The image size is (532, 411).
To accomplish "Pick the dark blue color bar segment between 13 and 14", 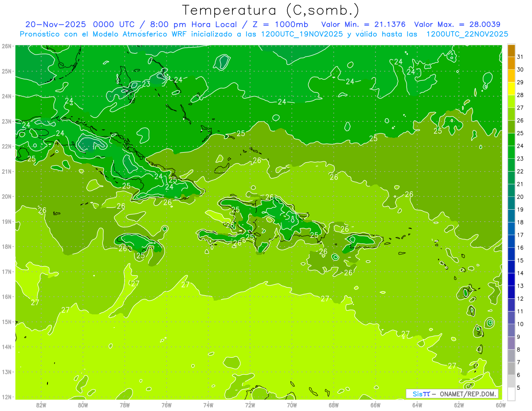I will point(511,279).
